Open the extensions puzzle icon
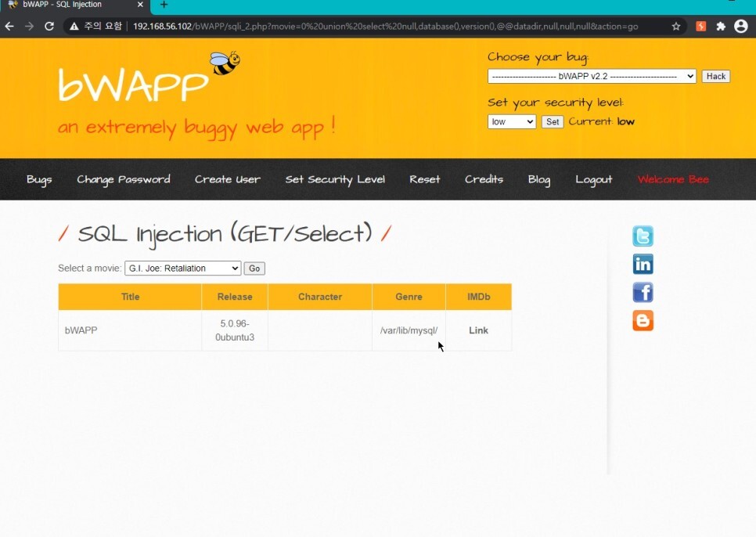 721,26
